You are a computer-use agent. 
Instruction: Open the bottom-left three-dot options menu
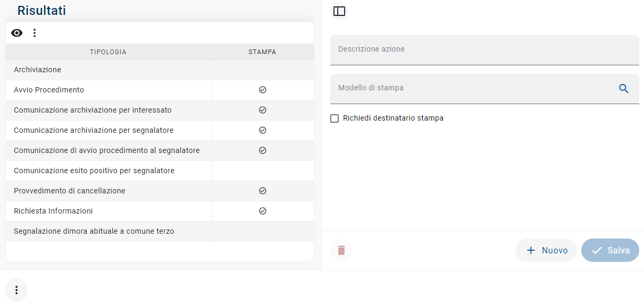16,290
